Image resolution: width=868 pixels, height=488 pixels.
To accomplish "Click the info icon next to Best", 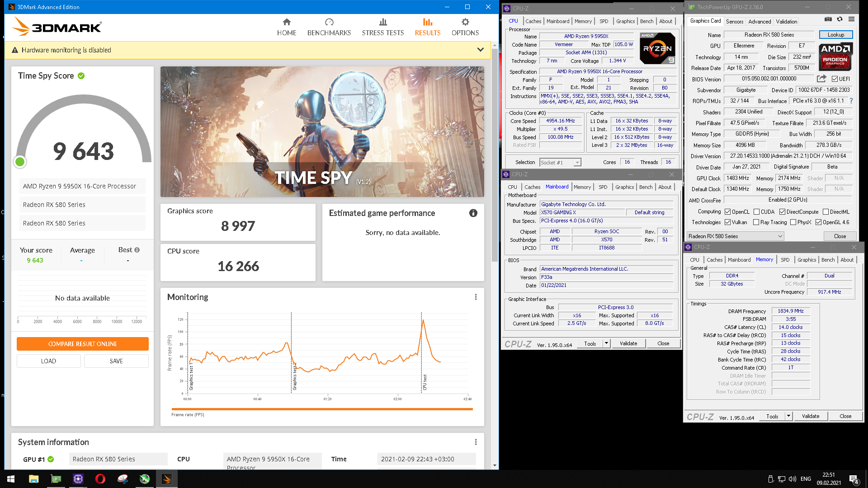I will (x=137, y=250).
